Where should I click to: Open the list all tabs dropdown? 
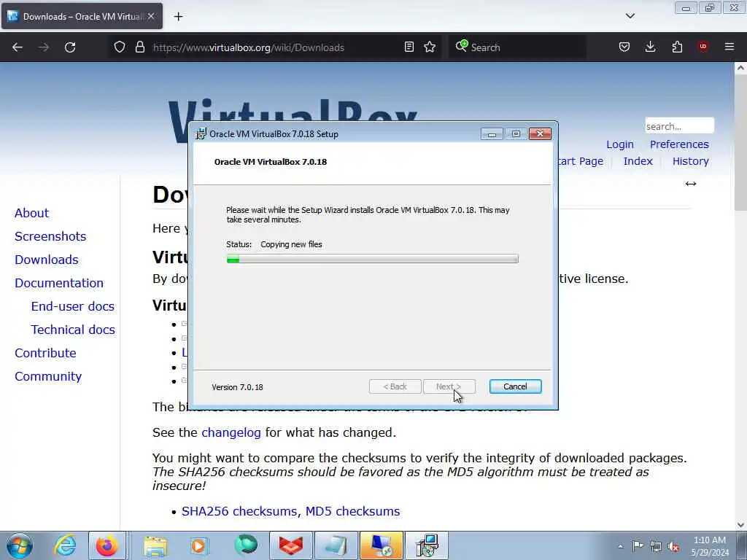point(630,16)
